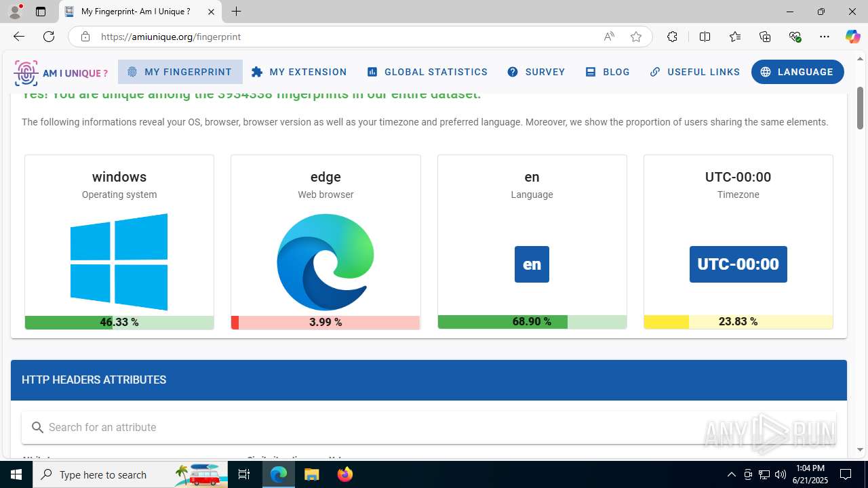Open the Blog nav item
The image size is (868, 488).
[608, 72]
